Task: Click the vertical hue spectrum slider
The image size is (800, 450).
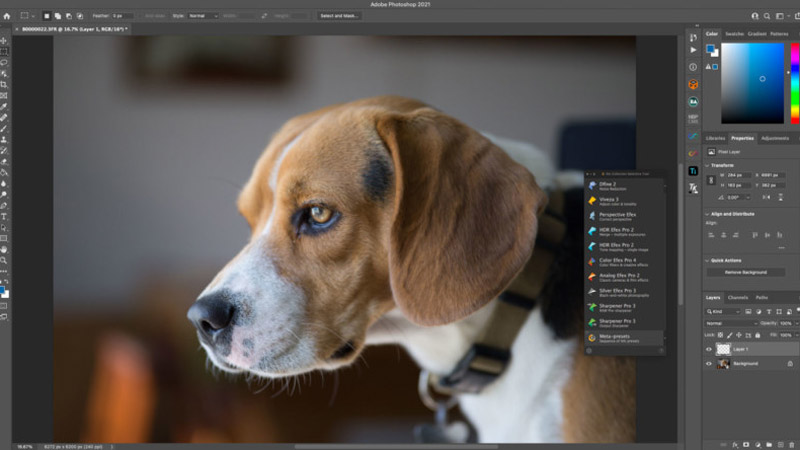Action: click(x=795, y=80)
